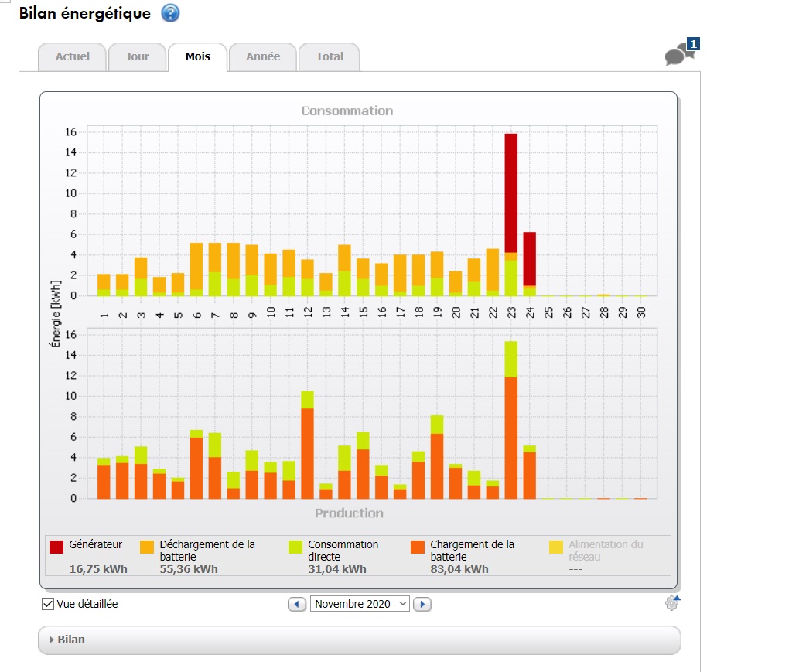Switch to the Jour tab
Screen dimensions: 799x672
coord(137,56)
